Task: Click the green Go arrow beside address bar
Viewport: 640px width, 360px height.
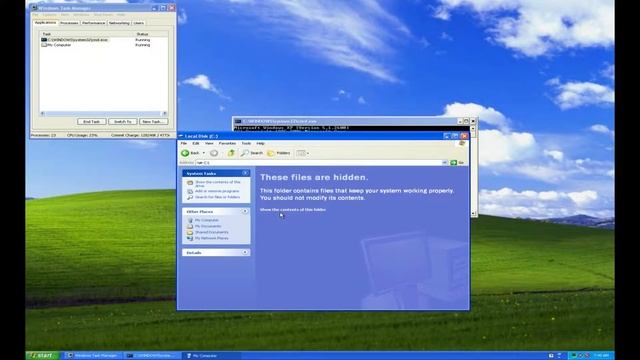Action: [453, 162]
